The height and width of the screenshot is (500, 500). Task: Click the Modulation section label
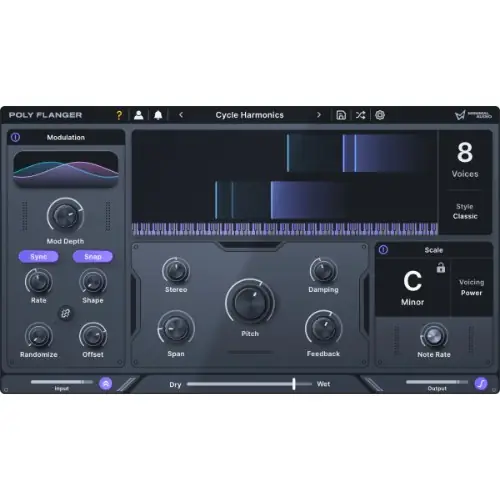coord(66,137)
